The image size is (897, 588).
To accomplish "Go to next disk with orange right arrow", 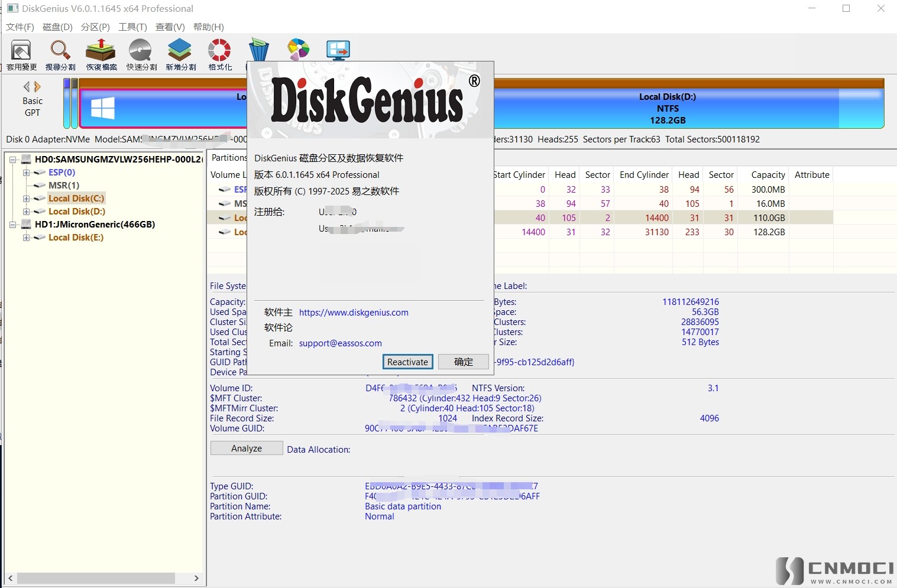I will click(37, 87).
